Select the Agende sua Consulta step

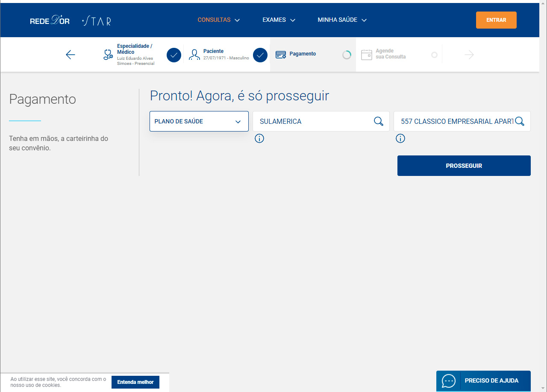[x=399, y=55]
